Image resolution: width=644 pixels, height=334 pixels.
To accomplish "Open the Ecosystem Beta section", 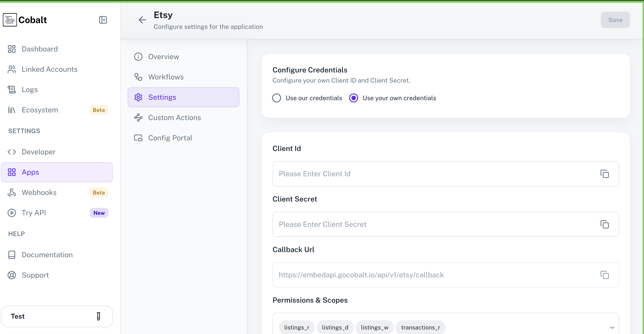I will [x=12, y=110].
